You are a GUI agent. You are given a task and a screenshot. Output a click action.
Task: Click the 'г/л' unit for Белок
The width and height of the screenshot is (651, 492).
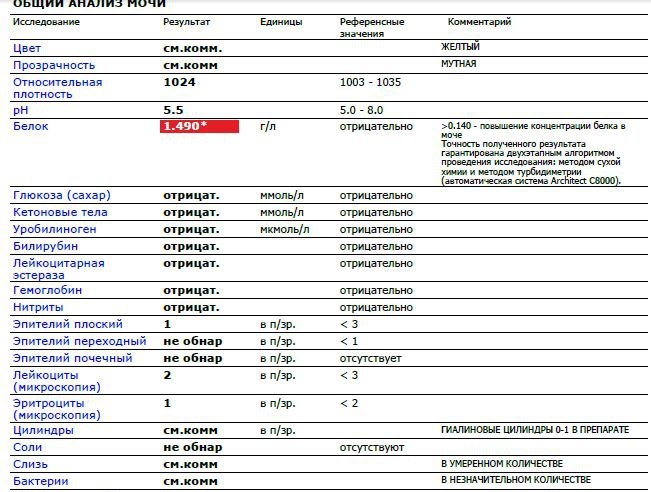[x=268, y=126]
